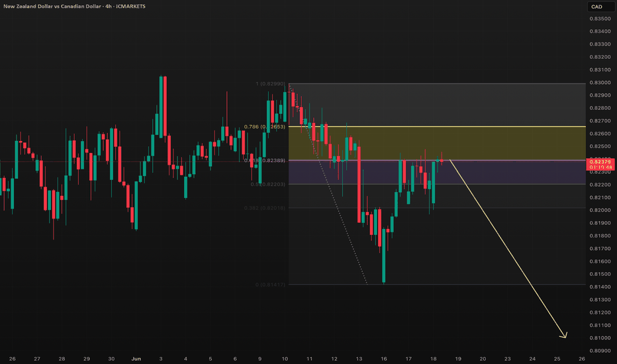Click the 30 date label on time axis

[x=111, y=359]
